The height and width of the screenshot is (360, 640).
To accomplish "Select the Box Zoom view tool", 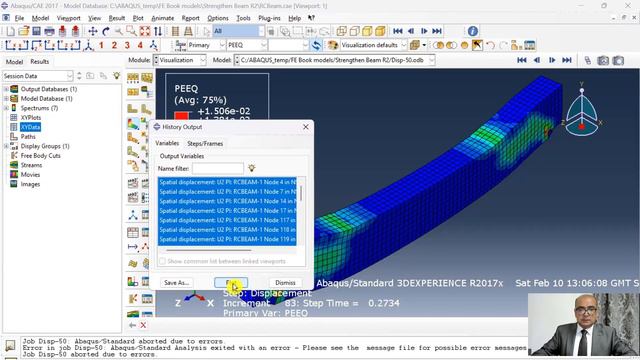I will (x=131, y=31).
